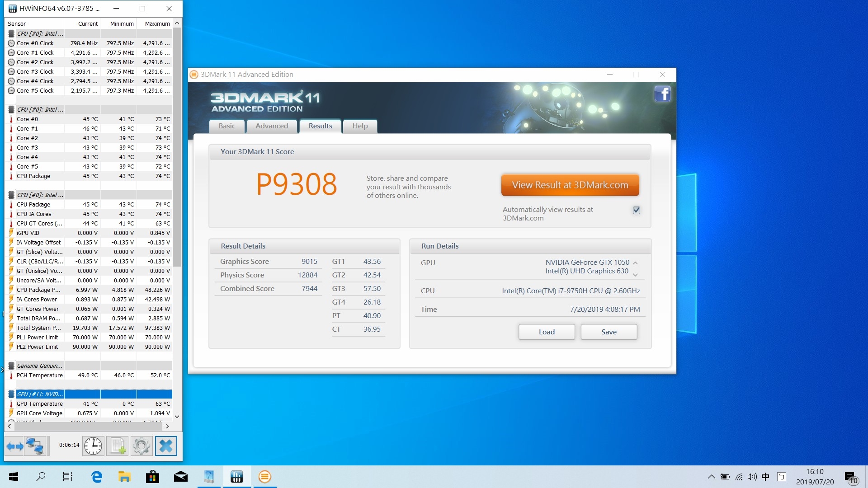Select the Genuine Genuin... sensor group row

point(89,366)
